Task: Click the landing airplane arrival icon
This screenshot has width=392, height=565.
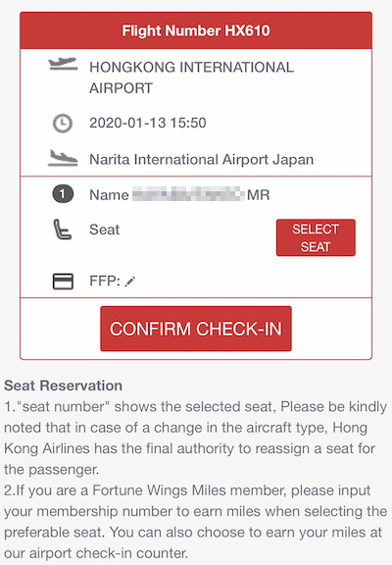Action: [x=63, y=159]
